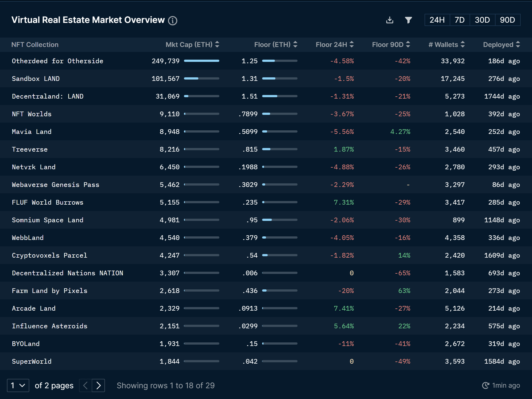Click the Floor 90D column sort control
The image size is (532, 399).
(x=409, y=44)
